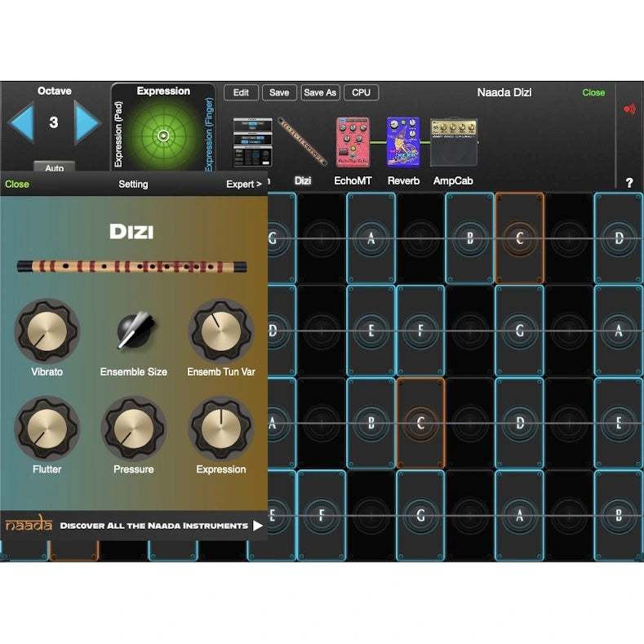This screenshot has height=644, width=644.
Task: Click the Expression (Pad) vertical label
Action: [118, 135]
